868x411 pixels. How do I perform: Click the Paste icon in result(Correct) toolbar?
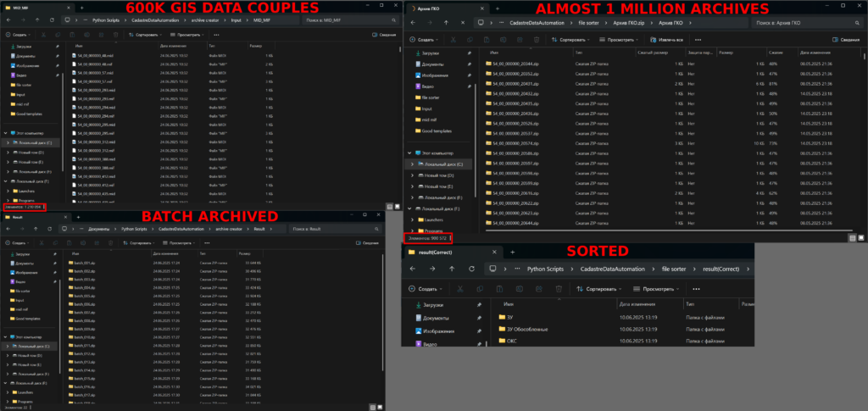(x=499, y=289)
